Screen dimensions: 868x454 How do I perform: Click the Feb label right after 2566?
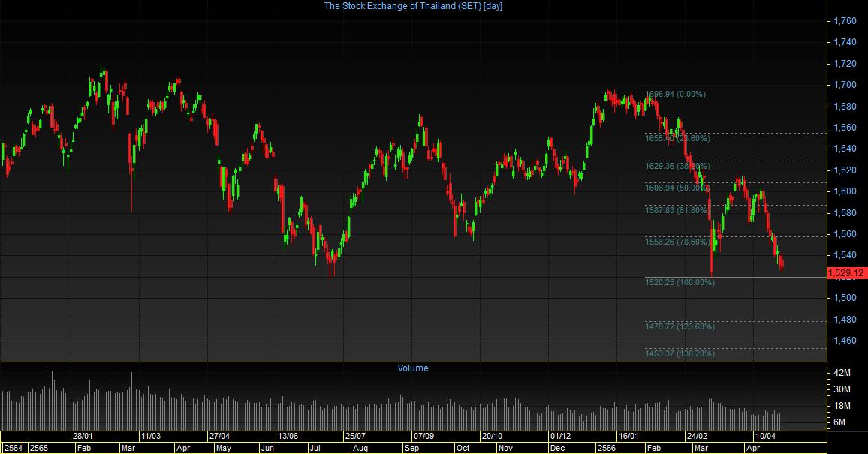coord(654,449)
